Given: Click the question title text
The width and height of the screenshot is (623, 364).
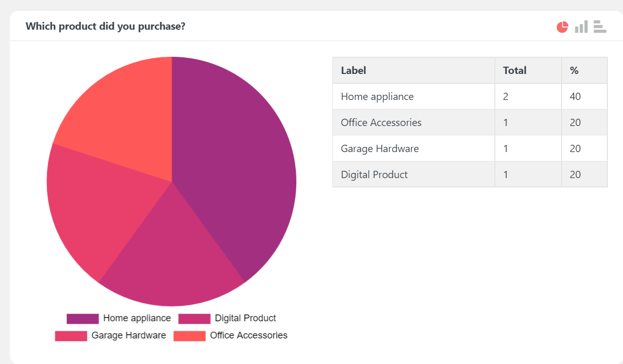Looking at the screenshot, I should (105, 26).
